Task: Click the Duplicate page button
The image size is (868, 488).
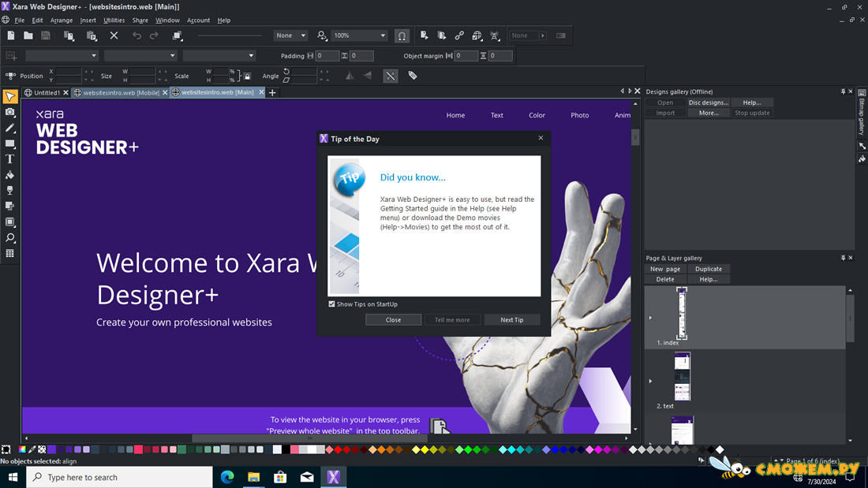Action: pos(708,269)
